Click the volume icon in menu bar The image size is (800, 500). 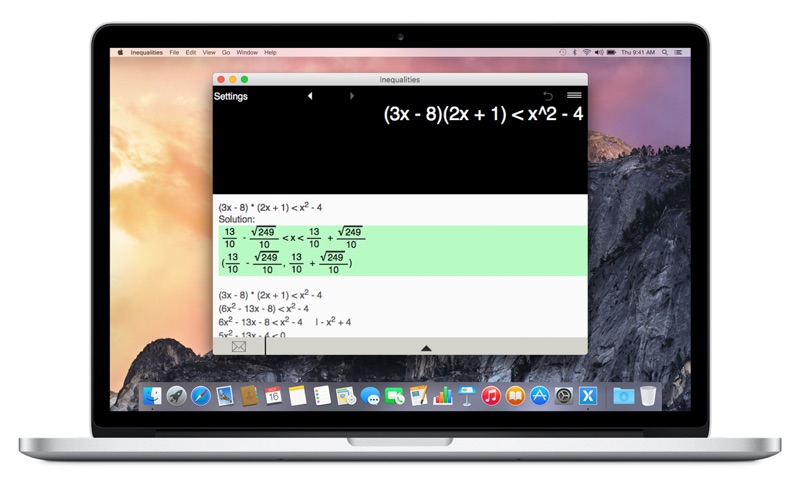coord(599,52)
